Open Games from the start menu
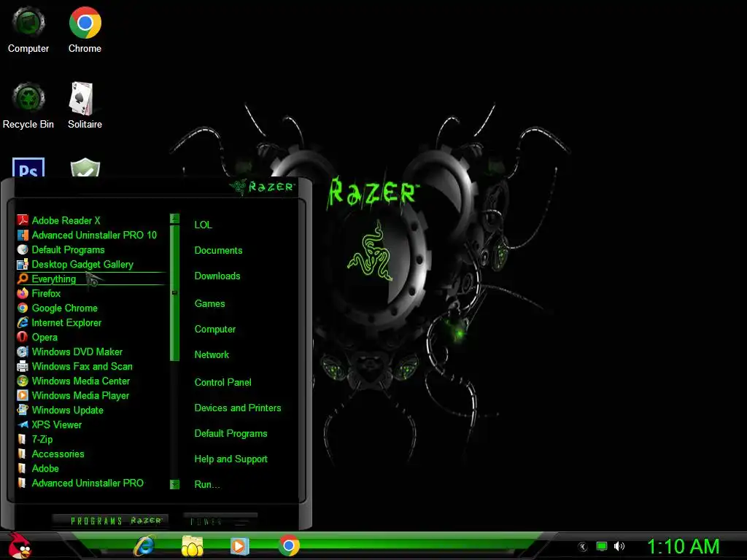747x560 pixels. [x=209, y=304]
